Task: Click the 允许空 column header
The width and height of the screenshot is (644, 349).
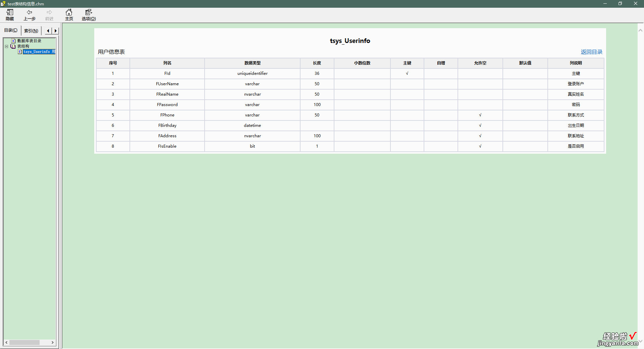Action: (480, 63)
